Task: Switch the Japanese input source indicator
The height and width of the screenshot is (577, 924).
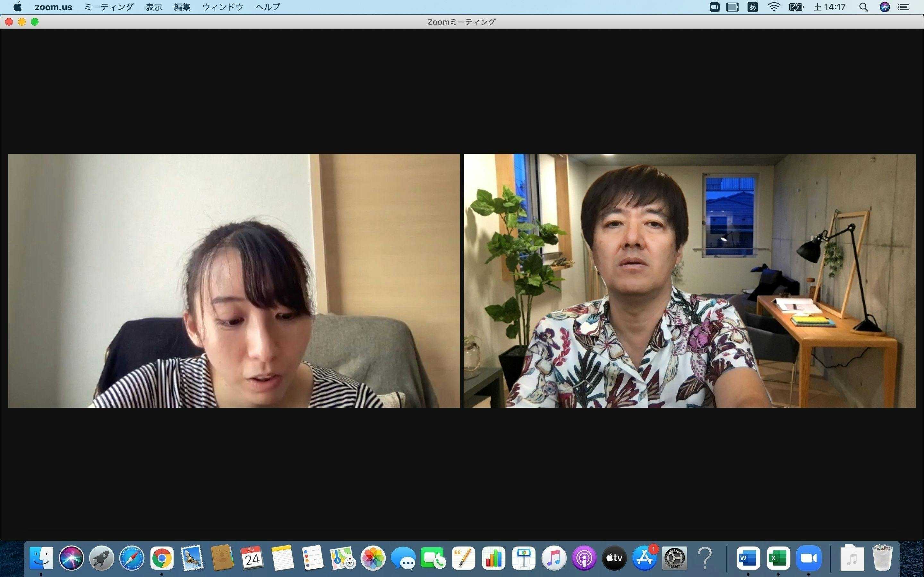Action: pos(752,7)
